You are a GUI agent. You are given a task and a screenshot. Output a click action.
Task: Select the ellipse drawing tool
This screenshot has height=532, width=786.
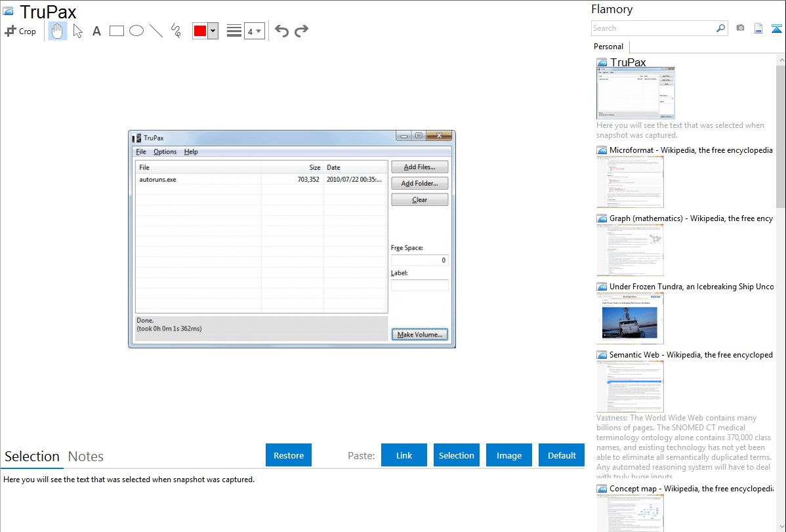tap(136, 31)
